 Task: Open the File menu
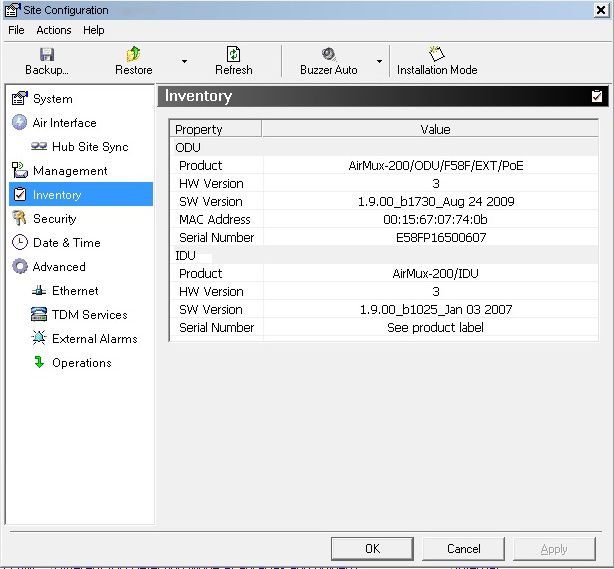point(16,30)
